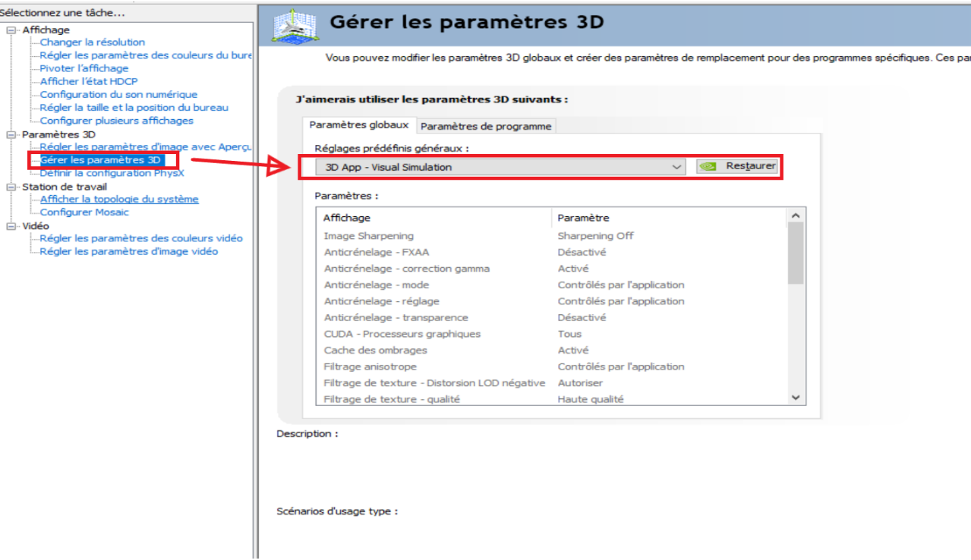
Task: Click the NVIDIA logo on Restaurer button
Action: click(708, 167)
